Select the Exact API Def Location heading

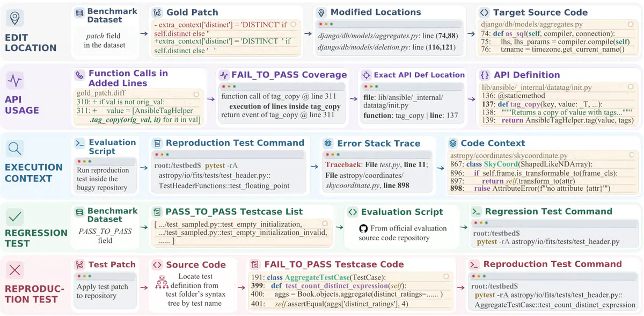419,75
